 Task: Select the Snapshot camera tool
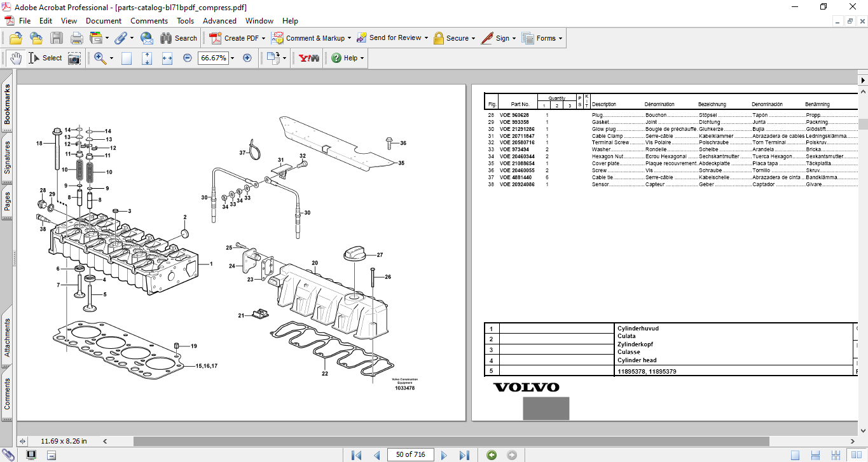pyautogui.click(x=74, y=58)
